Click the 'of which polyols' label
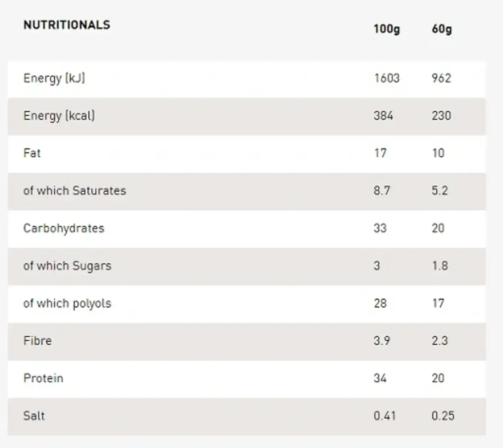This screenshot has width=503, height=448. tap(67, 303)
